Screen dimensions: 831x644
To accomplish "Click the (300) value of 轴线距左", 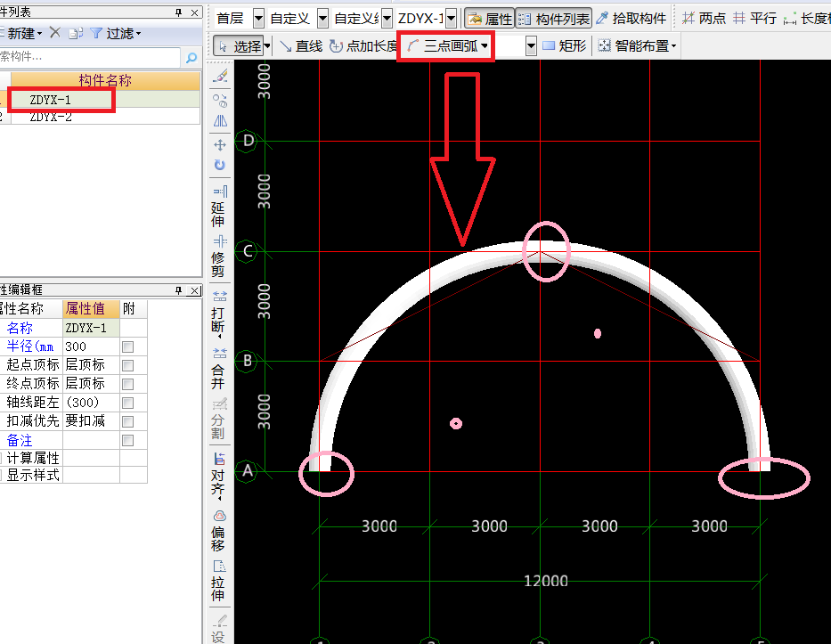I will [91, 403].
